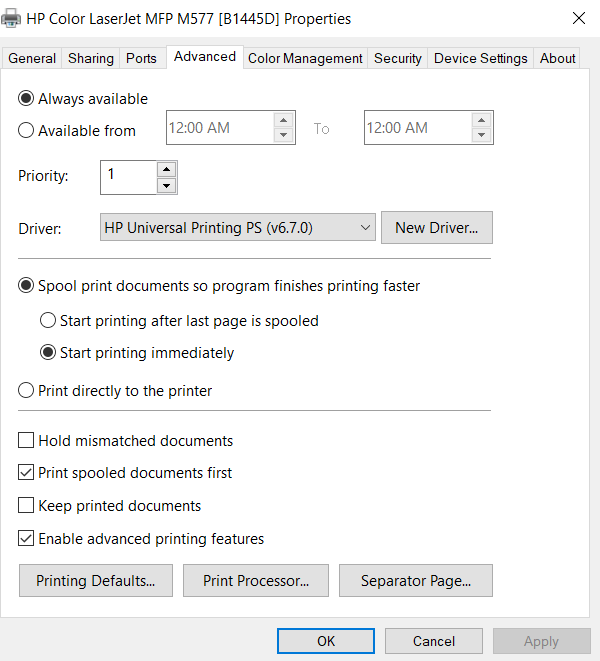This screenshot has width=600, height=661.
Task: Click the New Driver button
Action: coord(437,228)
